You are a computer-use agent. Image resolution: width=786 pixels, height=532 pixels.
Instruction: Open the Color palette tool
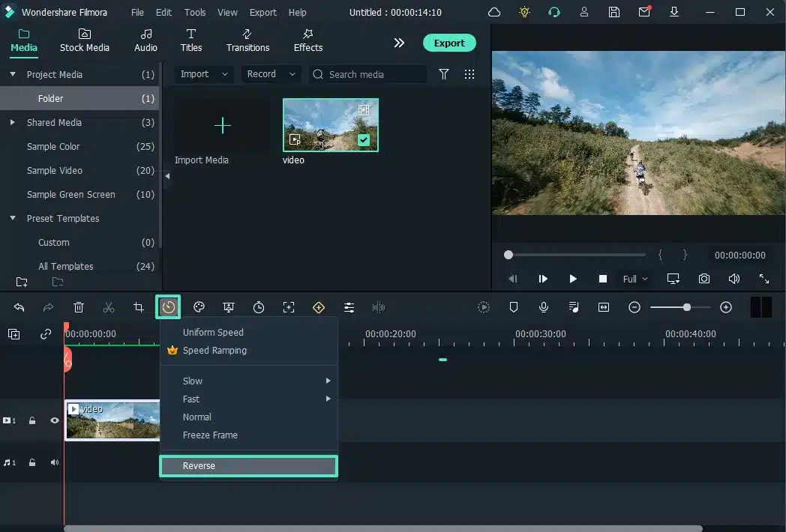click(x=199, y=307)
